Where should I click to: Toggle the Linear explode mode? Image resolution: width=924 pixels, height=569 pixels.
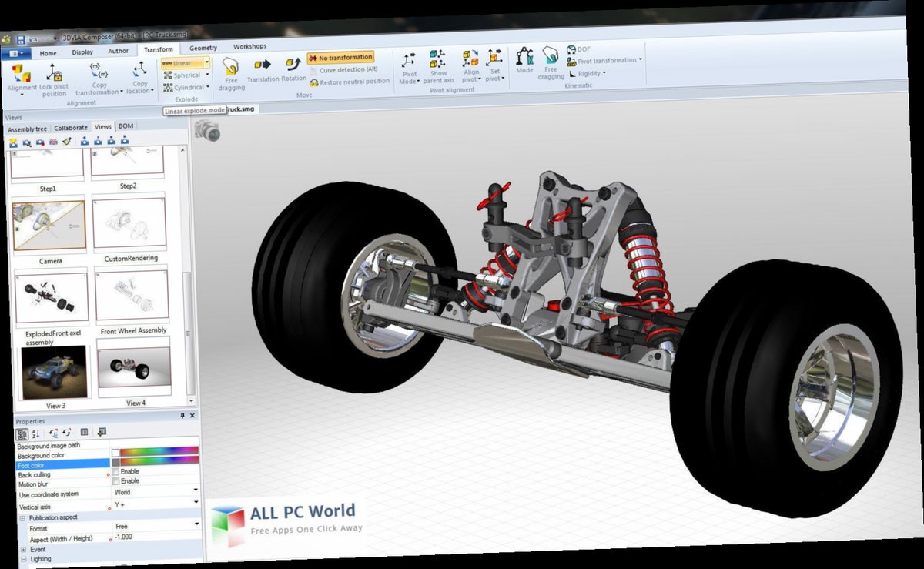tap(182, 63)
